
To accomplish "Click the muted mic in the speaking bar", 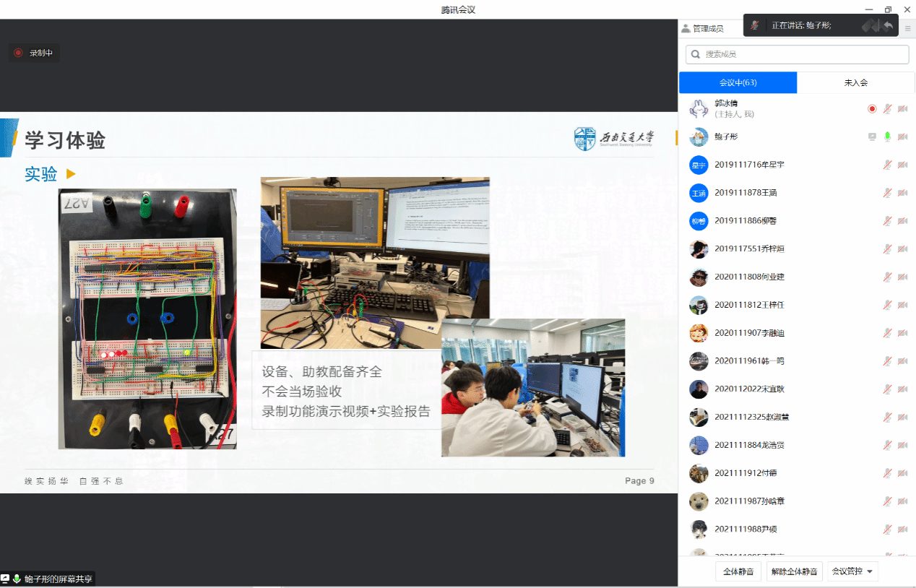I will click(755, 25).
